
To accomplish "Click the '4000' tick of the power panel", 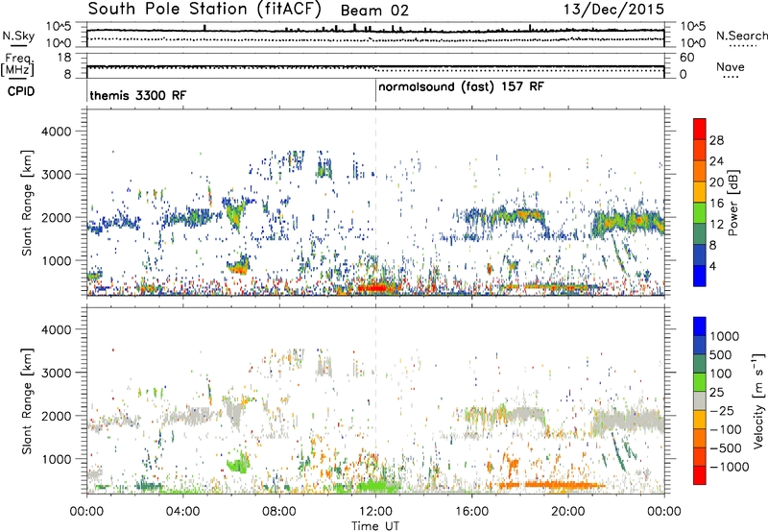I will click(56, 132).
